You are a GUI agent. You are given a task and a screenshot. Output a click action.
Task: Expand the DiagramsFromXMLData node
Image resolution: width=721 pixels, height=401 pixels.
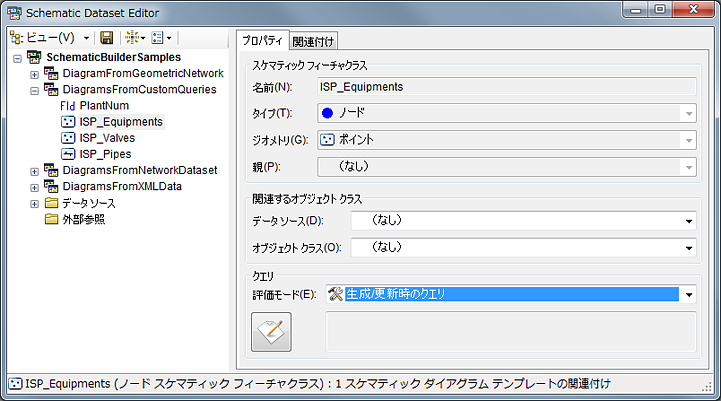point(34,188)
